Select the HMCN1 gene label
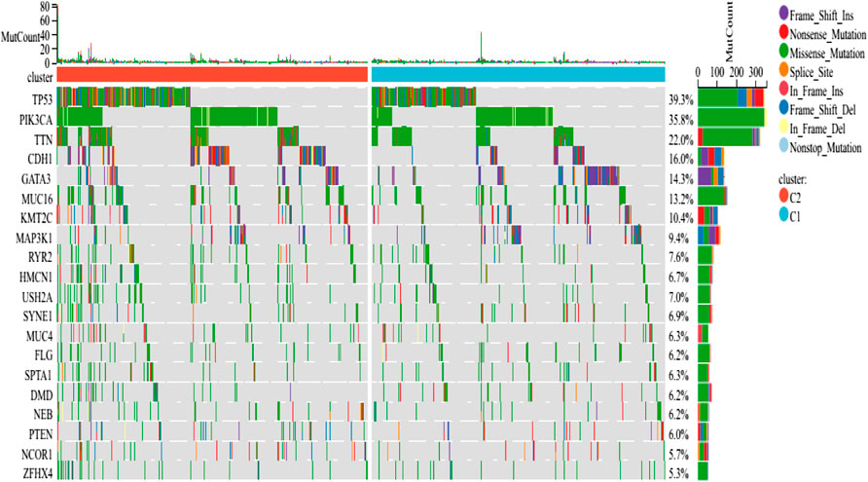 coord(37,277)
